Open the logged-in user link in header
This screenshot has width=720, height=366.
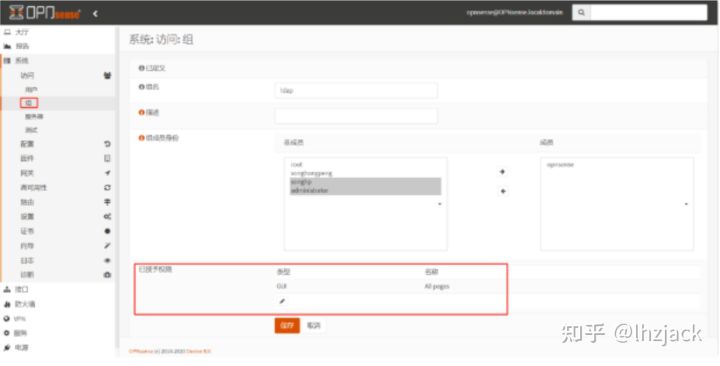[515, 12]
